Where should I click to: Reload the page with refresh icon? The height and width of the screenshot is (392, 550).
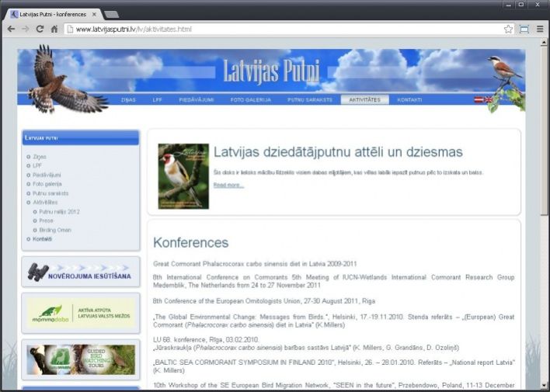[40, 29]
